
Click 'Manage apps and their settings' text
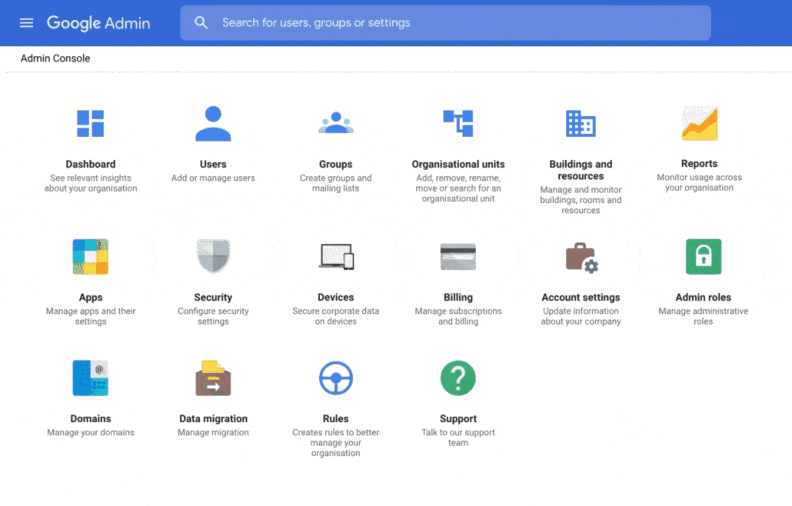[90, 317]
